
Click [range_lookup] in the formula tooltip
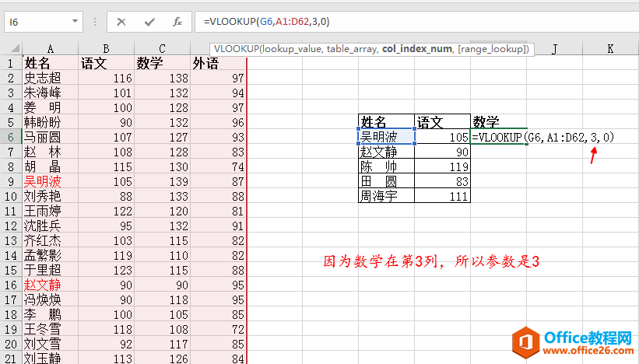tap(490, 49)
